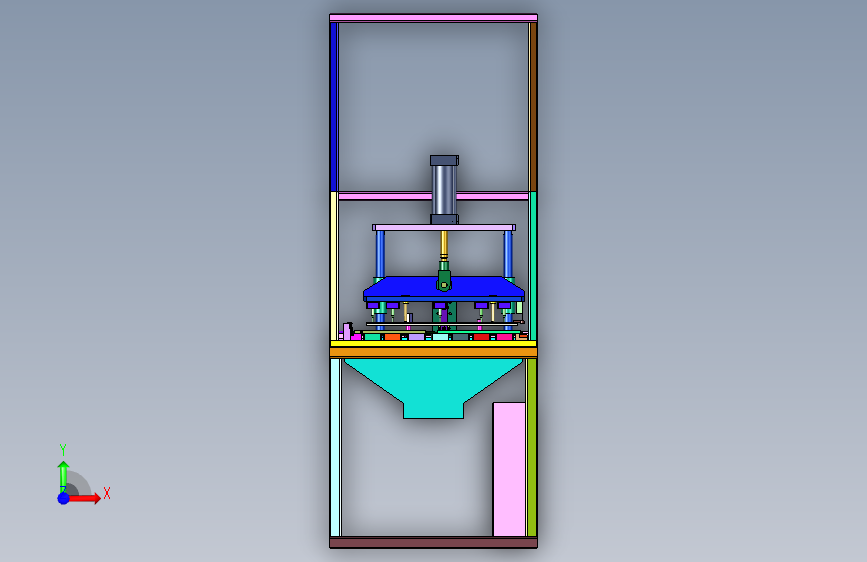
Task: Select the tall pink cabinet box
Action: (509, 469)
